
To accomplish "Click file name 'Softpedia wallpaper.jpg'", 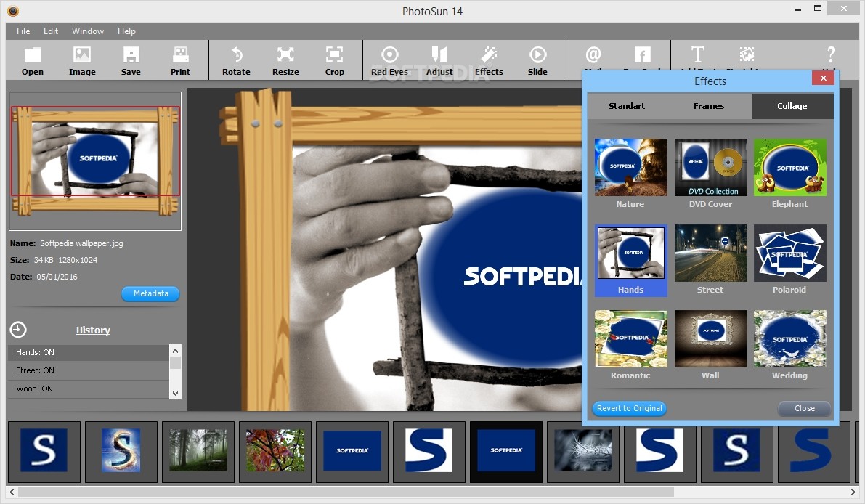I will [81, 243].
